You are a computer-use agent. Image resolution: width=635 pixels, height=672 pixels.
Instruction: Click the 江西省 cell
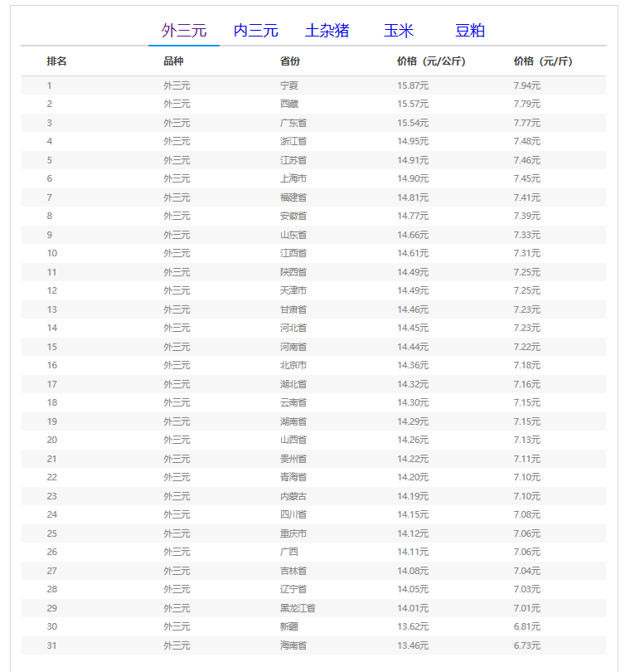[x=293, y=253]
